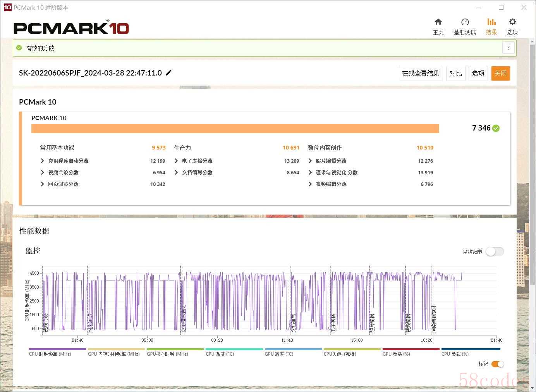Click the 渲染与视觉化 marker in chart
The image size is (536, 392).
coord(434,318)
